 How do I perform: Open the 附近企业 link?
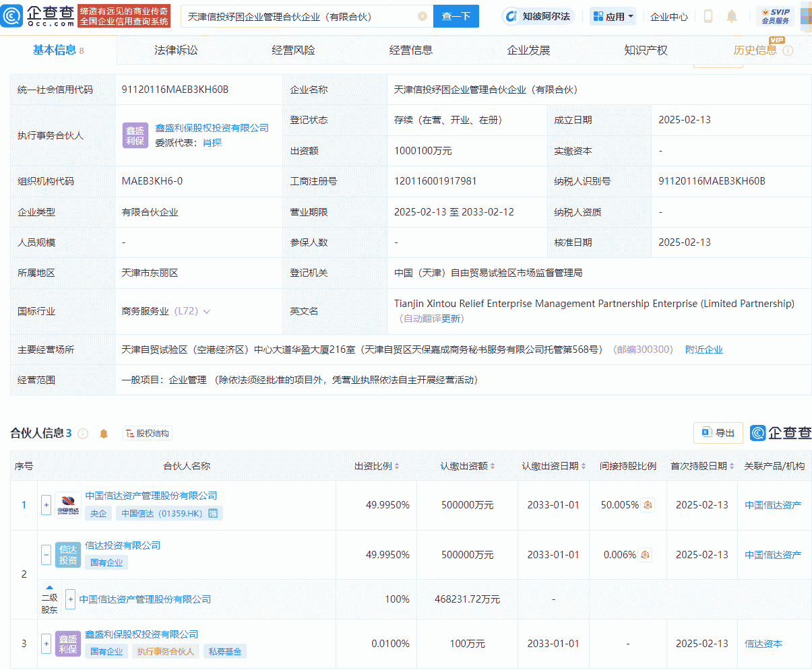(704, 349)
